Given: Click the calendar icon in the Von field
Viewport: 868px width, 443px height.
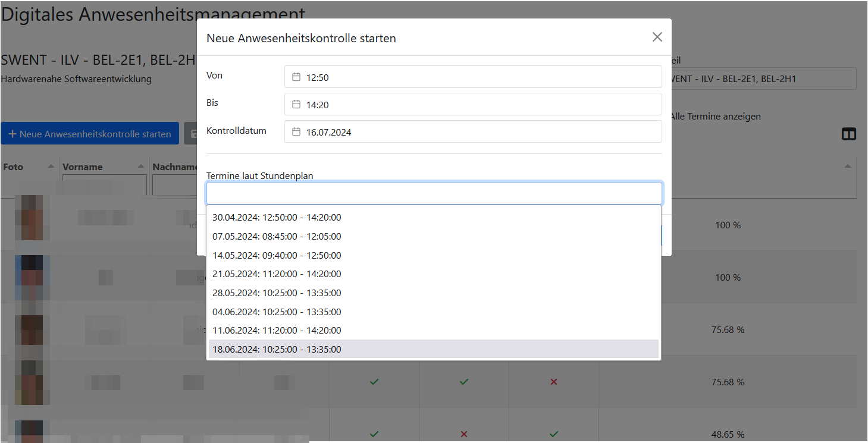Looking at the screenshot, I should [296, 77].
